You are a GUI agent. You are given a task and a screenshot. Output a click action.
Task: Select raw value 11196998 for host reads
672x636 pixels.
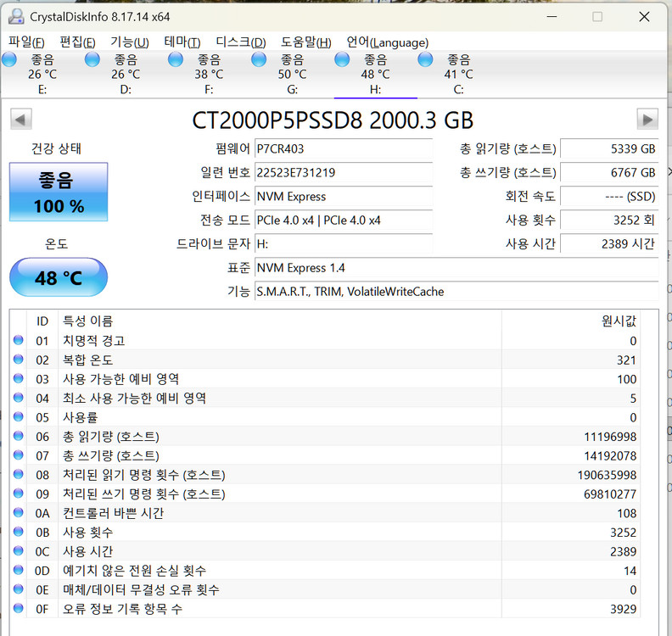point(610,437)
